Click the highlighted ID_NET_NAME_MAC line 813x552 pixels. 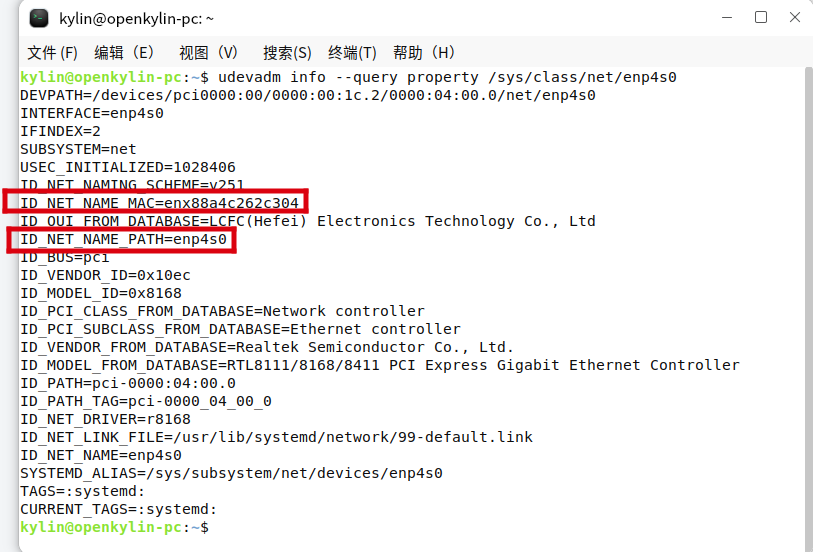160,203
